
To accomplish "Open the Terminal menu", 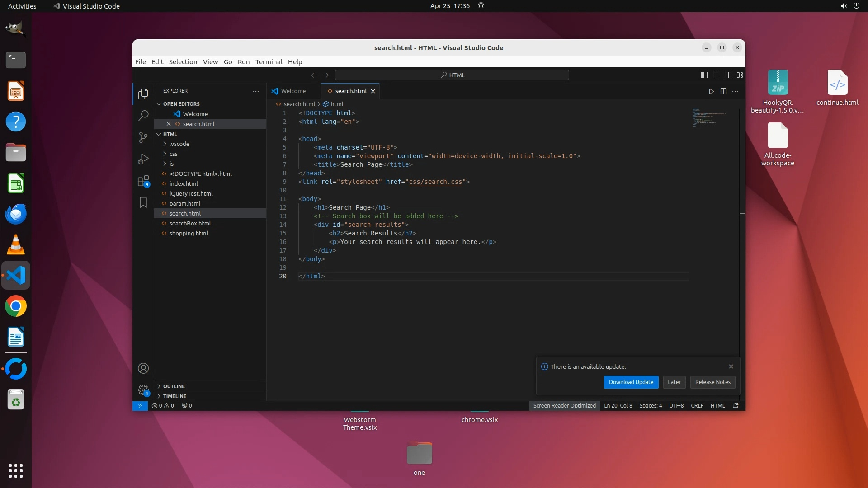I will click(269, 62).
